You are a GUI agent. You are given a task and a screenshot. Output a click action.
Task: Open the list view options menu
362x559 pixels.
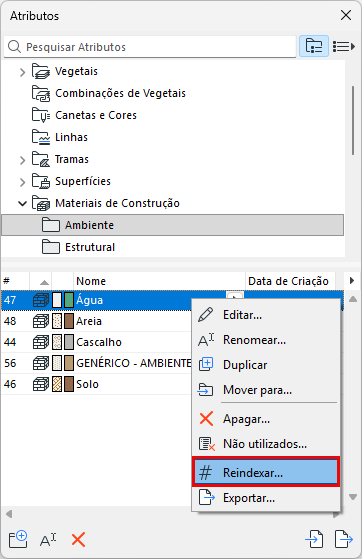coord(344,46)
